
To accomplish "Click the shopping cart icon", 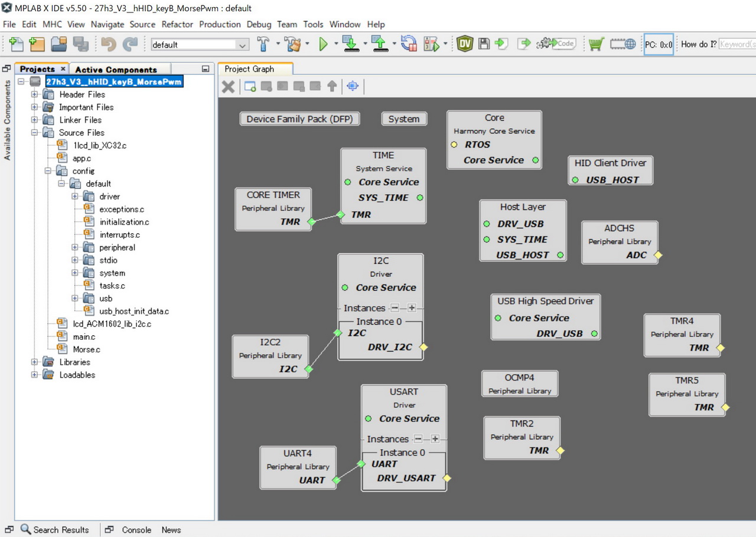I will click(x=597, y=44).
